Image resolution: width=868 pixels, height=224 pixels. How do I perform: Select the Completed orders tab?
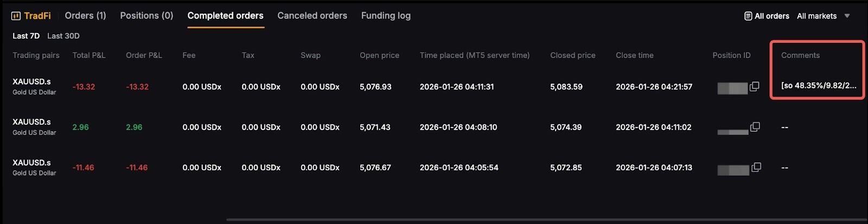click(225, 16)
